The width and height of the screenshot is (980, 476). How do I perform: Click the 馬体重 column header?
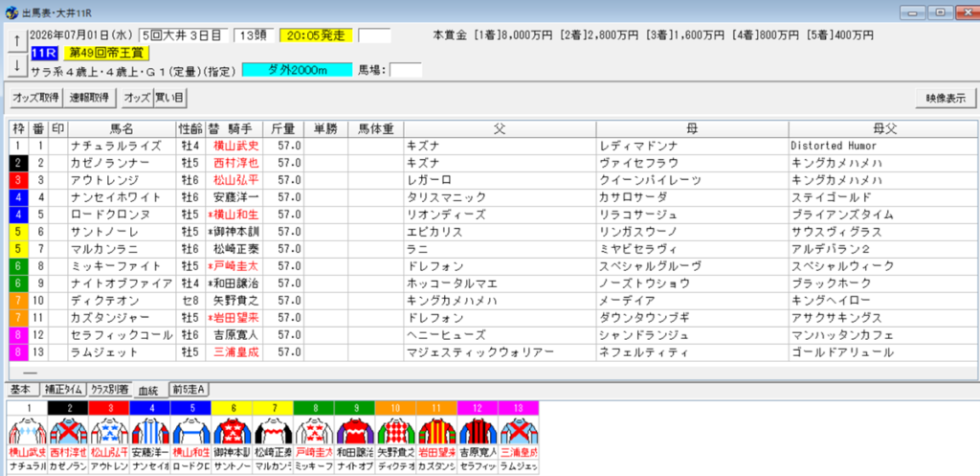pos(375,129)
